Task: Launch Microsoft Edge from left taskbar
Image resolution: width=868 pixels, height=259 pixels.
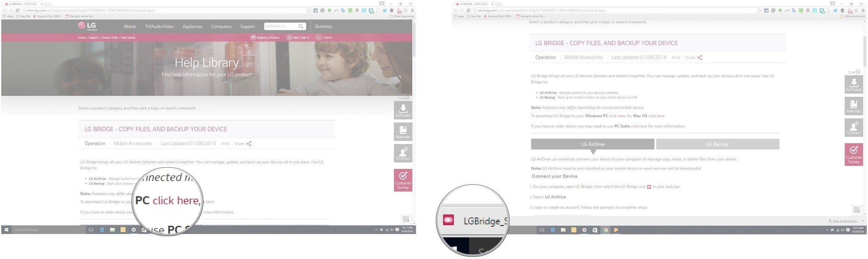Action: coord(102,230)
